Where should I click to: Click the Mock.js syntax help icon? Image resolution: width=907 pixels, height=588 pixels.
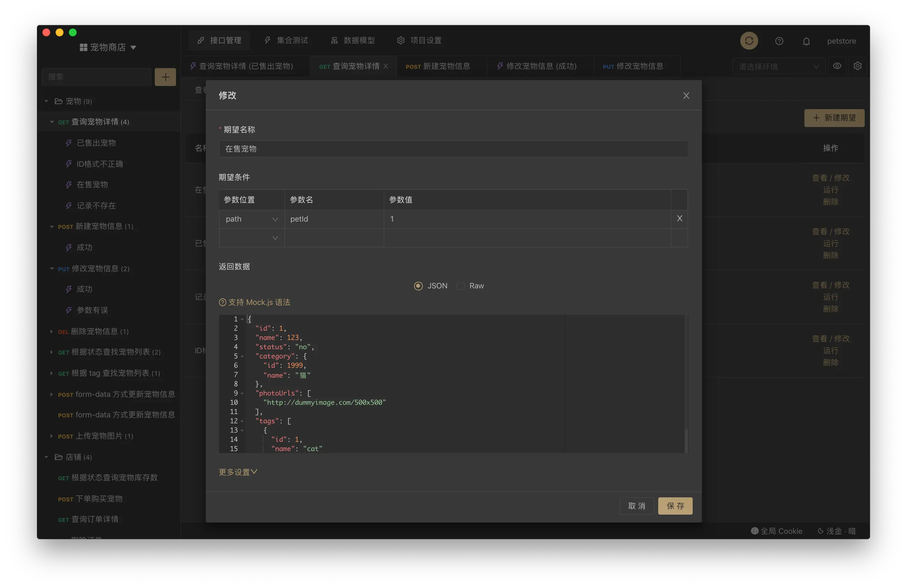[x=223, y=303]
